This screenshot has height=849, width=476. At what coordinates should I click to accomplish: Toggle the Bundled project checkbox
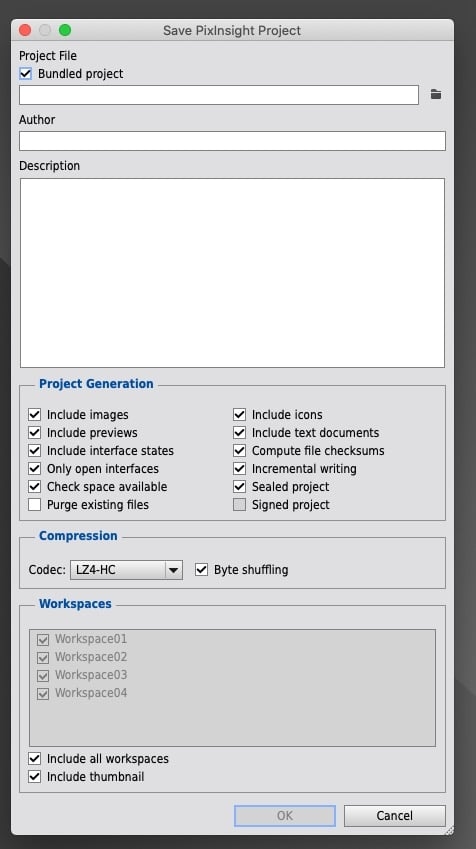[25, 74]
